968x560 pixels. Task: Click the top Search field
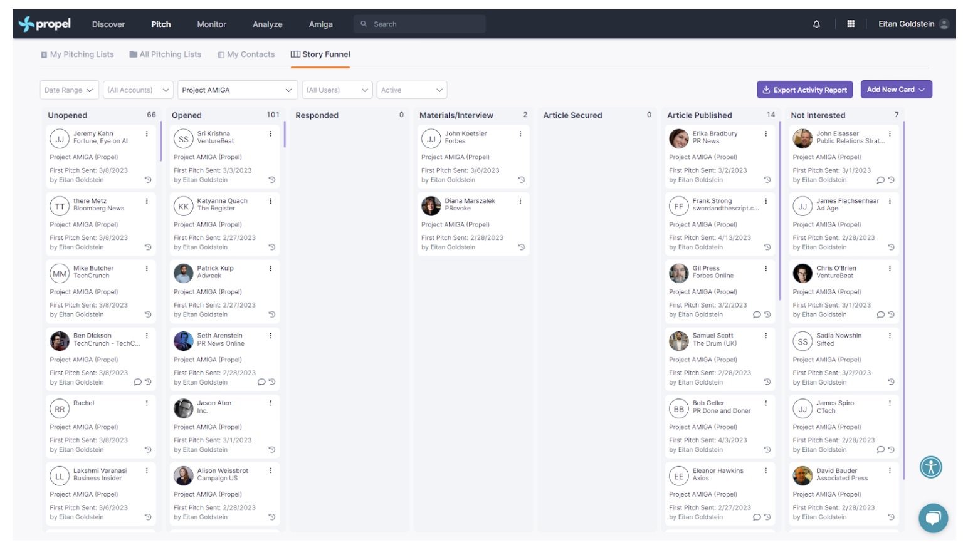[x=419, y=24]
